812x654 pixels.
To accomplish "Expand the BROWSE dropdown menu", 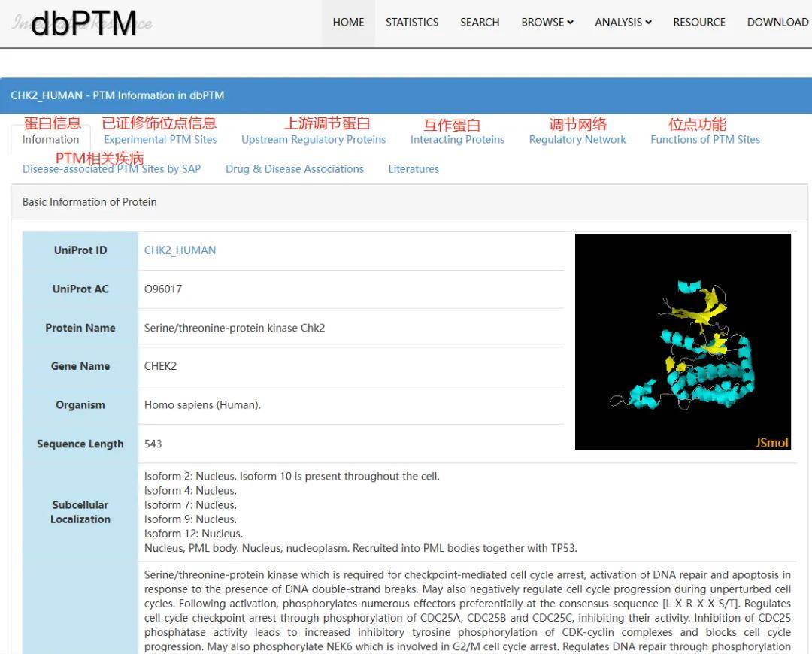I will tap(547, 23).
